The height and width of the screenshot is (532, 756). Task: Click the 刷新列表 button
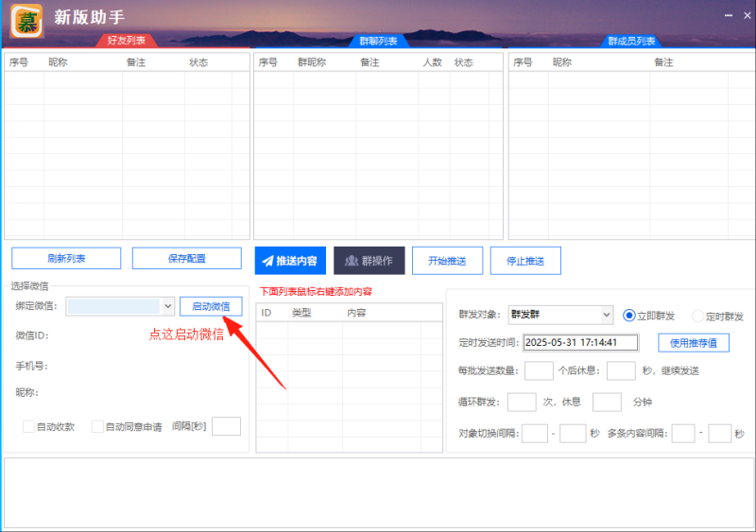pyautogui.click(x=66, y=259)
